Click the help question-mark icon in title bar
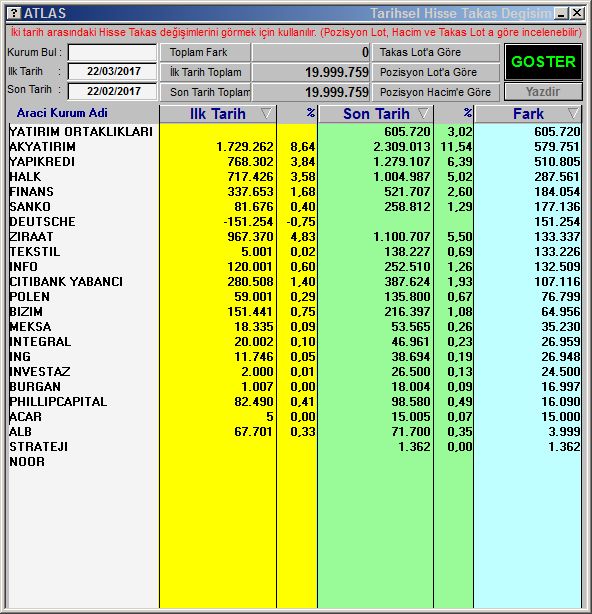This screenshot has height=614, width=592. (14, 13)
